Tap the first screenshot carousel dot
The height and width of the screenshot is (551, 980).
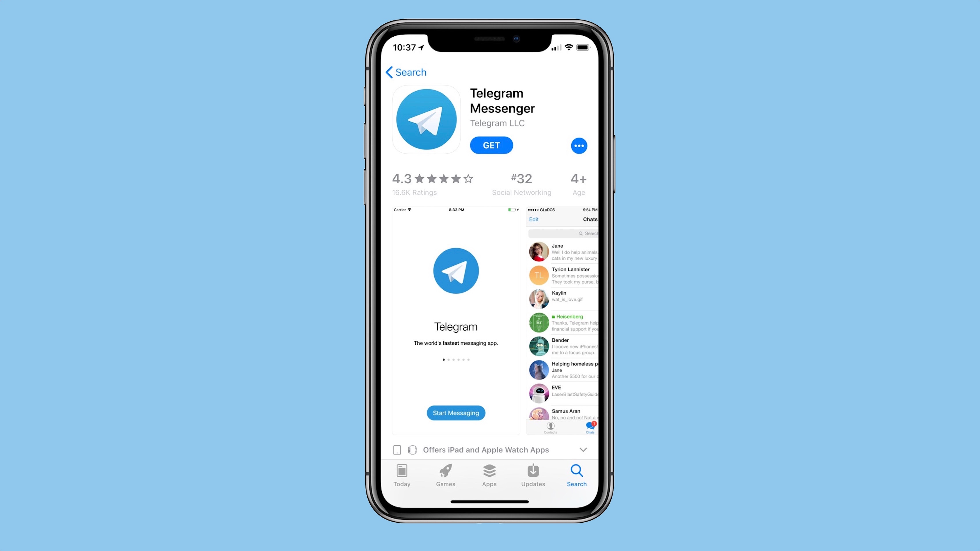(x=444, y=359)
